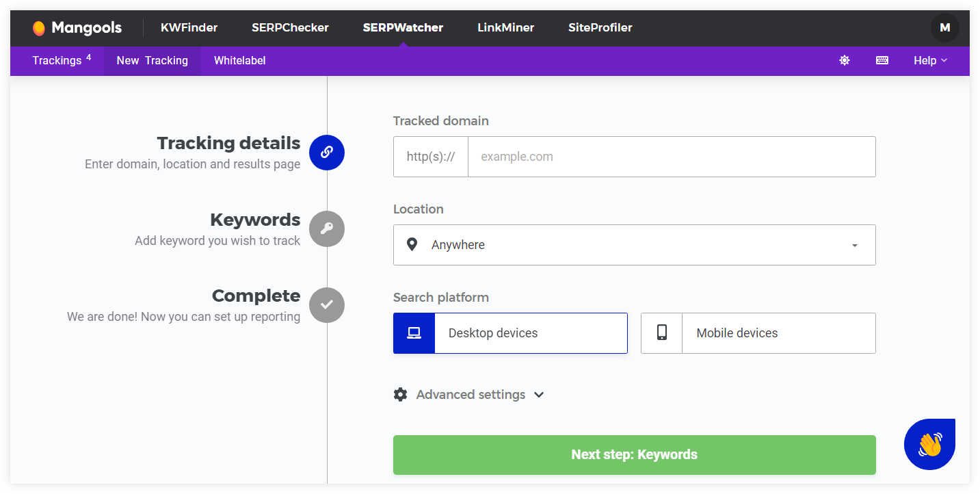Click the checkmark icon beside Complete step

pyautogui.click(x=327, y=305)
